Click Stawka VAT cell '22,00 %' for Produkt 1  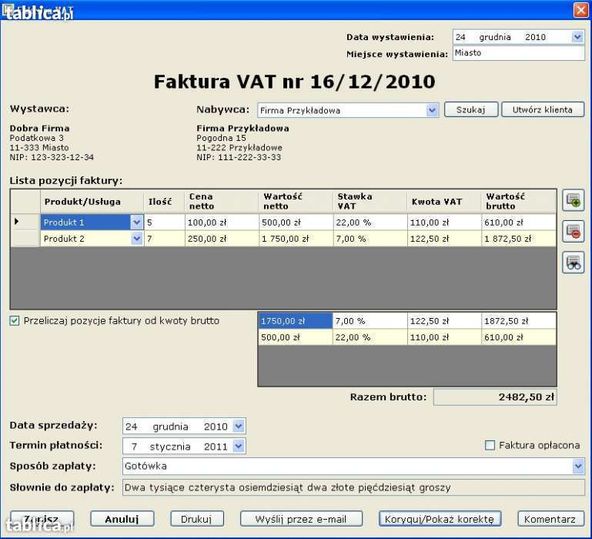coord(370,222)
